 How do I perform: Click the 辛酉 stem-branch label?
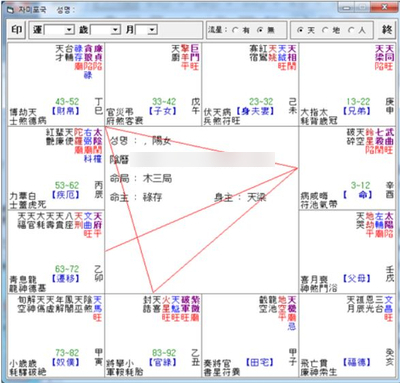click(x=390, y=190)
